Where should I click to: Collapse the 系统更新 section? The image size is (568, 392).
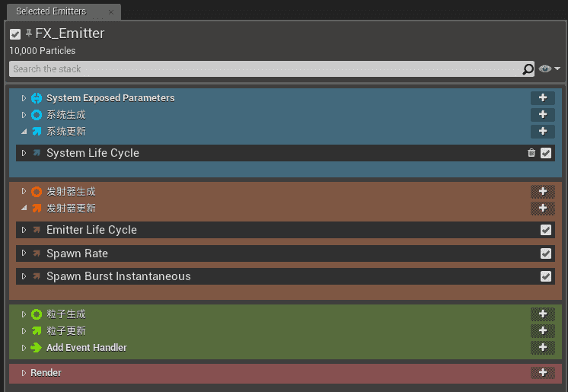(24, 132)
